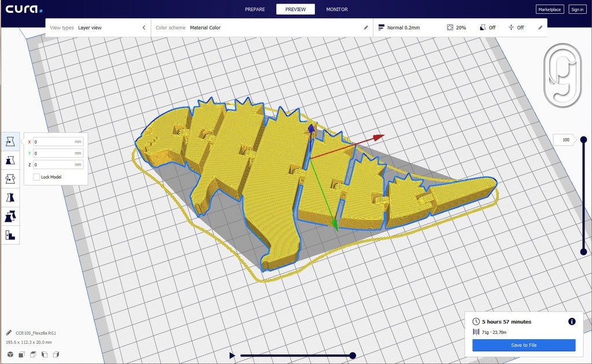Viewport: 592px width, 364px height.
Task: Switch to 3D view camera icon
Action: click(x=10, y=354)
